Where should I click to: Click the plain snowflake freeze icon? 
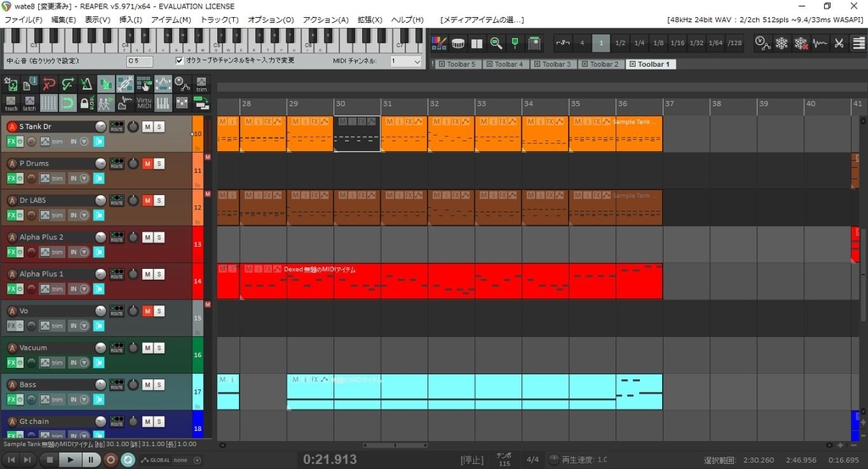782,43
